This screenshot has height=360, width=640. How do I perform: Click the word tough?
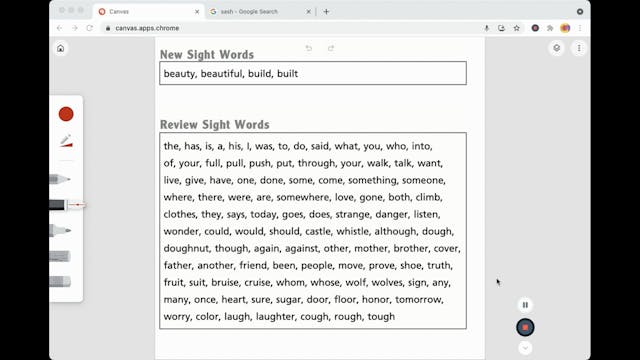(x=381, y=317)
